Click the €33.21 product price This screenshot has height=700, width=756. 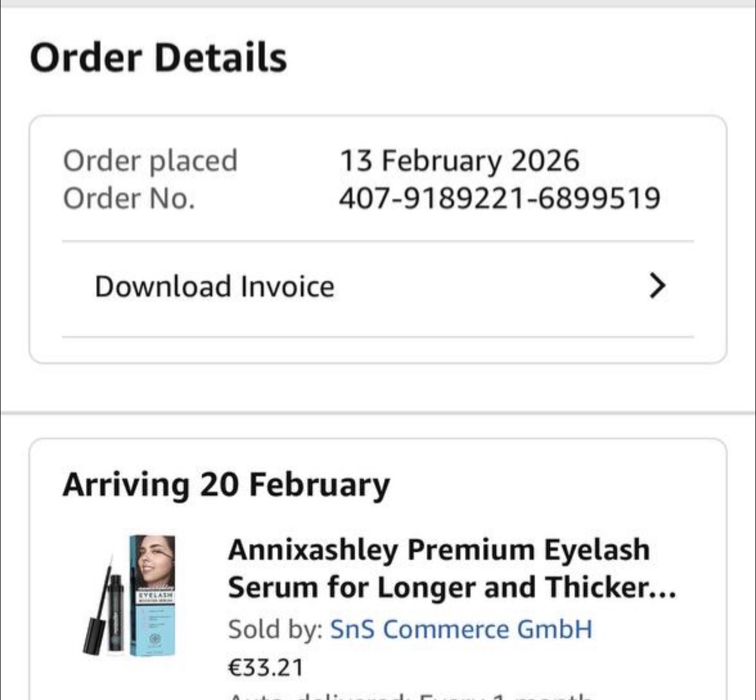pyautogui.click(x=266, y=667)
